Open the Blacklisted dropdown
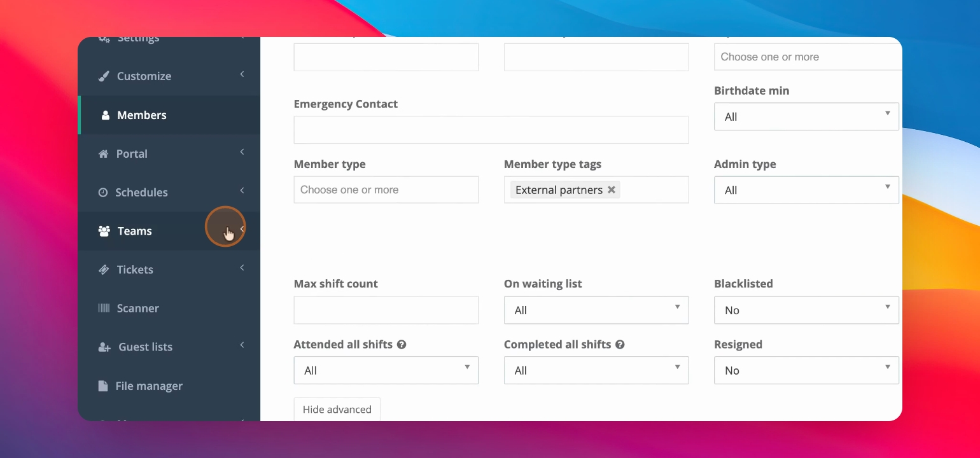 pos(806,310)
